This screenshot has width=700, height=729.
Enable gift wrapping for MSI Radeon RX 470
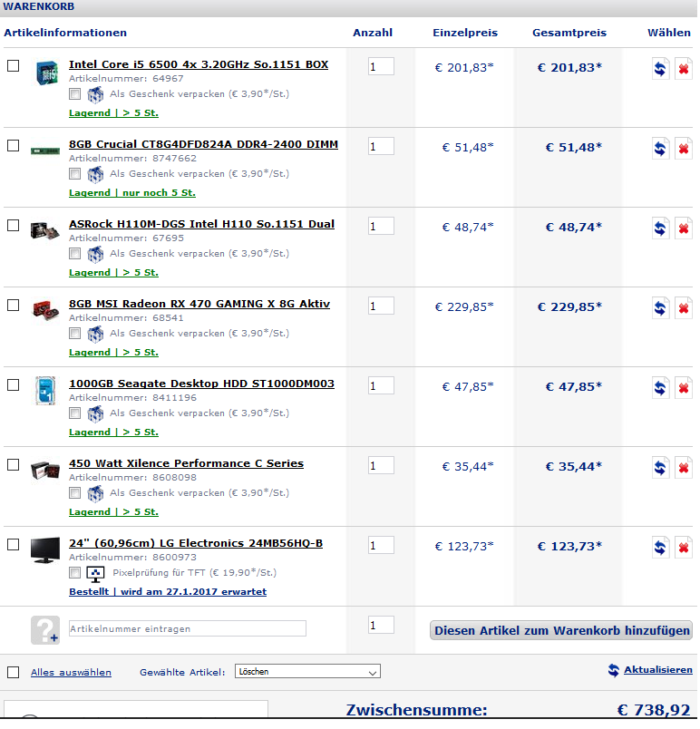74,334
